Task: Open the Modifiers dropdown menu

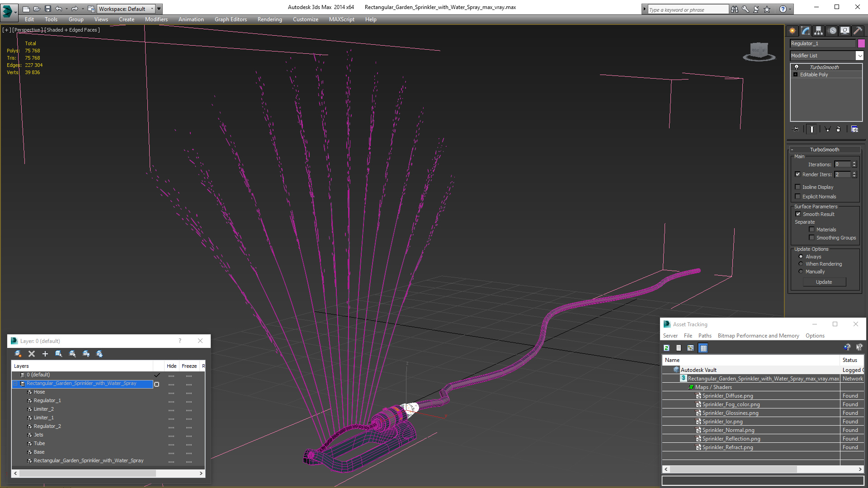Action: [x=156, y=19]
